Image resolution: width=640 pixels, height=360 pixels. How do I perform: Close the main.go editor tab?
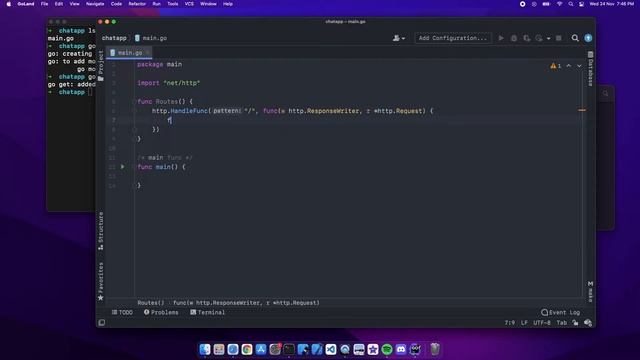(148, 53)
